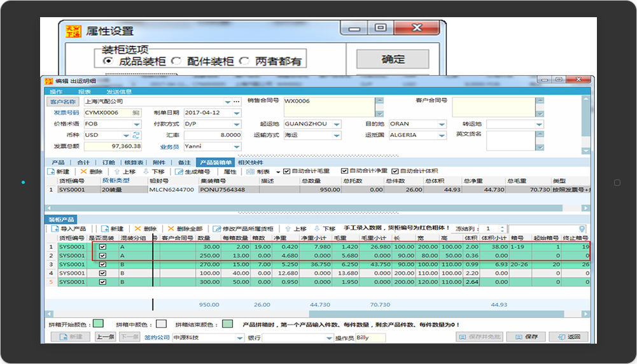Switch to 合计 tab
This screenshot has width=637, height=364.
coord(83,162)
